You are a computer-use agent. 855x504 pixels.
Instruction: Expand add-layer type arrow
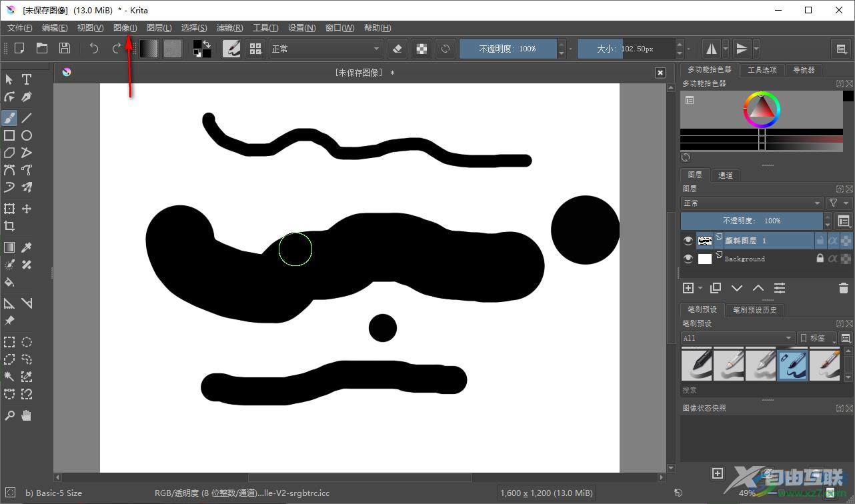(x=700, y=288)
